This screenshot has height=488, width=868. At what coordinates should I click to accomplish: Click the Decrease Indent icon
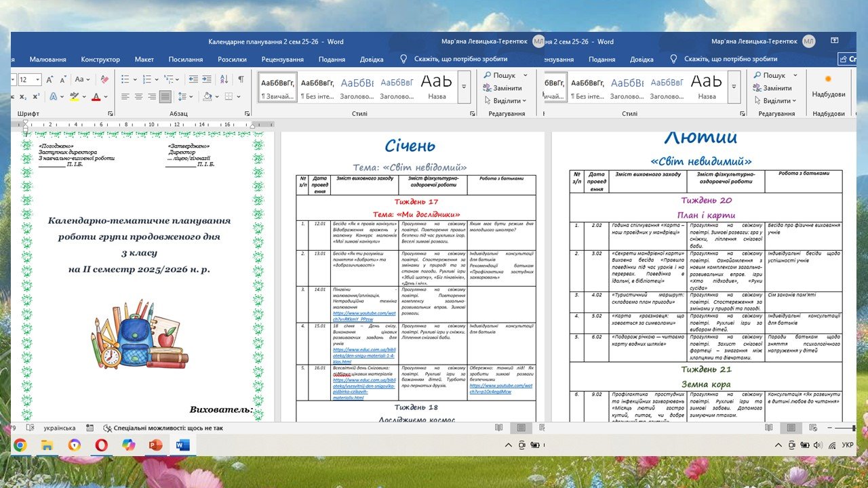point(194,79)
